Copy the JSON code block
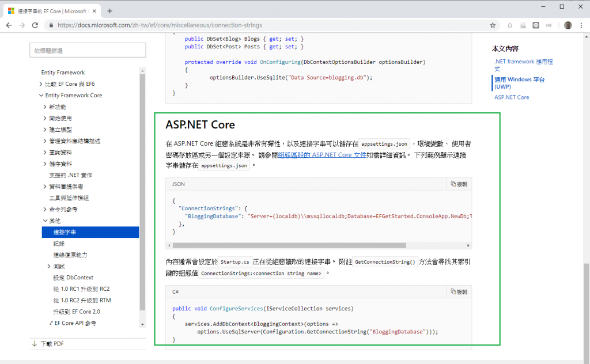The width and height of the screenshot is (590, 364). click(x=459, y=184)
